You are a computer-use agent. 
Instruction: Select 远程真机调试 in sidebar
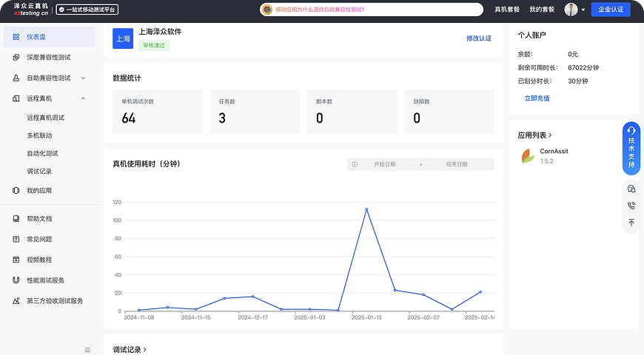pyautogui.click(x=45, y=118)
